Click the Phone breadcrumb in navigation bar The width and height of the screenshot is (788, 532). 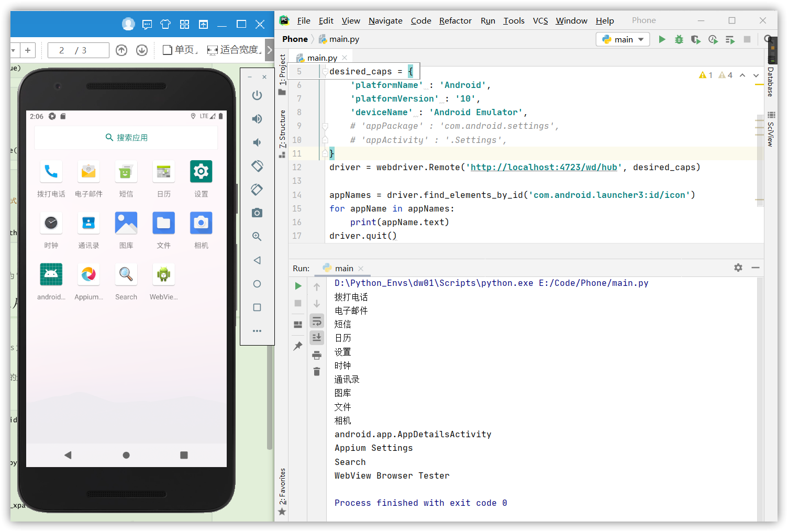click(295, 39)
